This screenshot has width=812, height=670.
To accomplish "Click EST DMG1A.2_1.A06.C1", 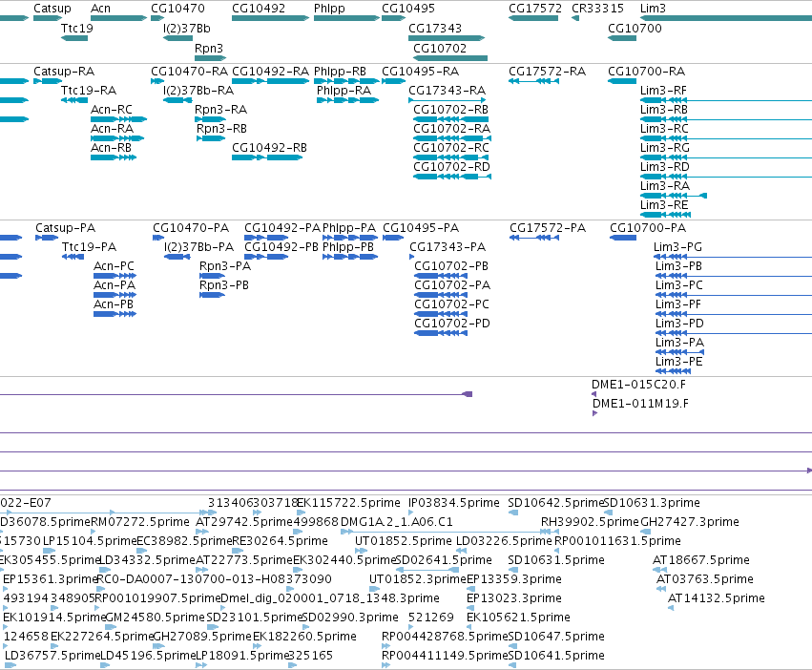I will (x=446, y=532).
